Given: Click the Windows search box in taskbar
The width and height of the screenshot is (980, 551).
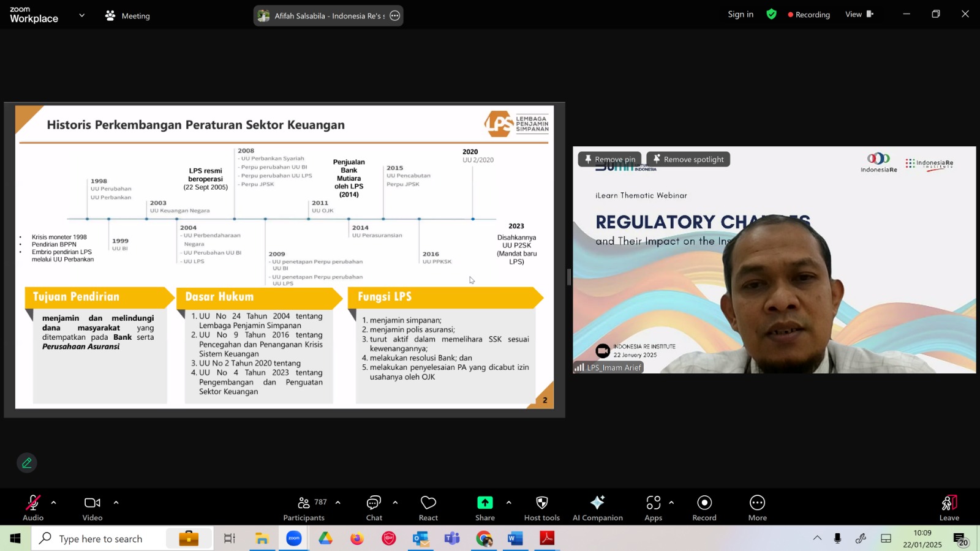Looking at the screenshot, I should (x=99, y=539).
